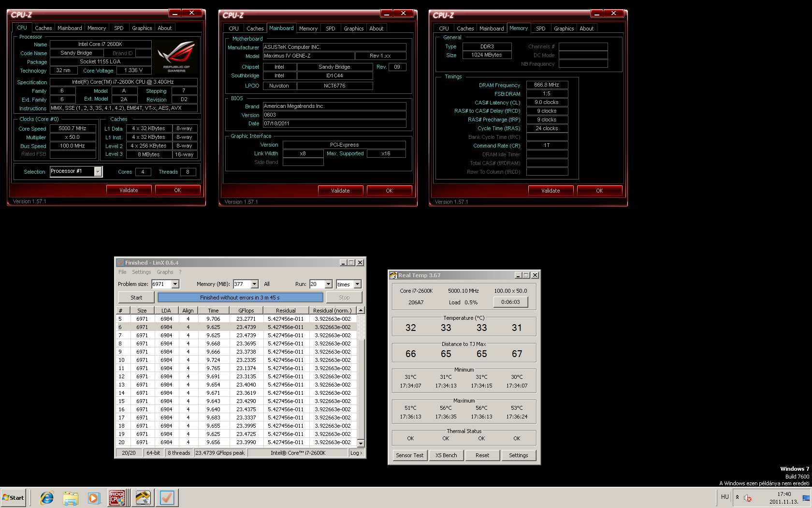Select Memory tab in the Motherboard CPU-Z window
The image size is (812, 508).
click(308, 29)
